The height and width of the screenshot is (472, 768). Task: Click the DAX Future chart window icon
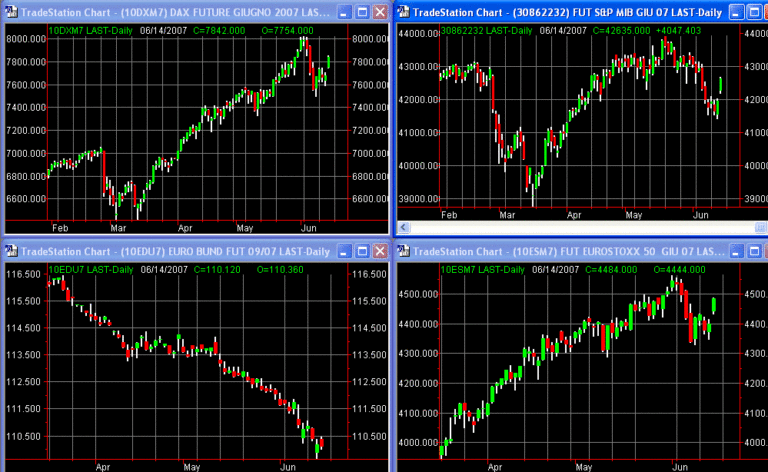(10, 12)
